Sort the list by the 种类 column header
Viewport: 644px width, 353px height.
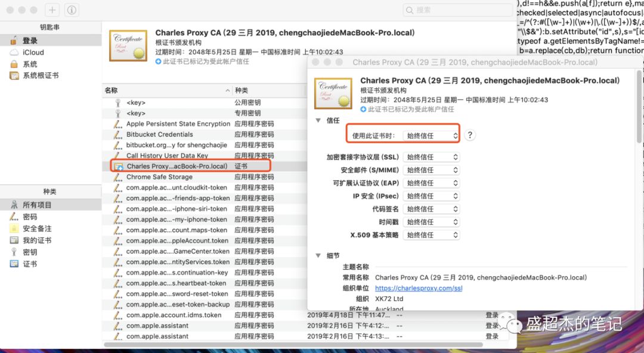pyautogui.click(x=269, y=91)
